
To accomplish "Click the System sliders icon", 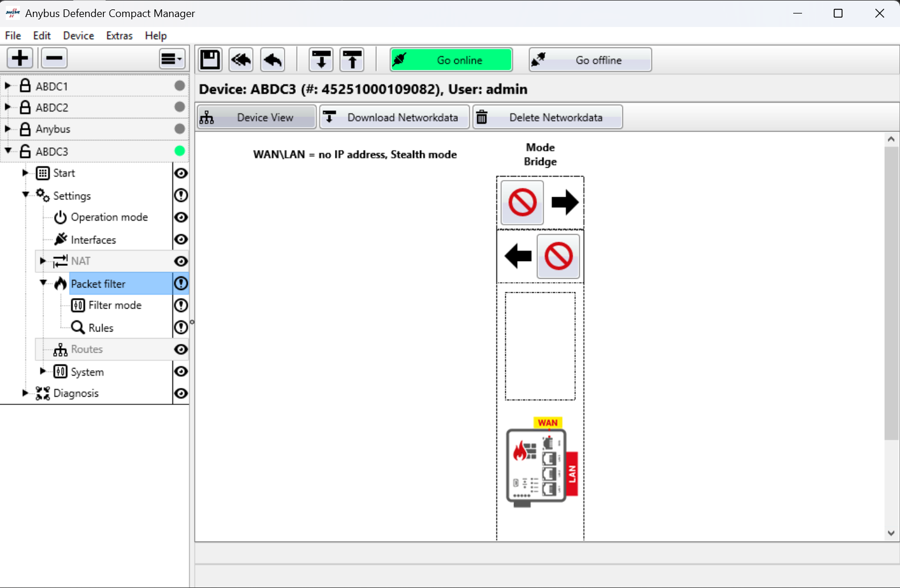I will pos(60,371).
